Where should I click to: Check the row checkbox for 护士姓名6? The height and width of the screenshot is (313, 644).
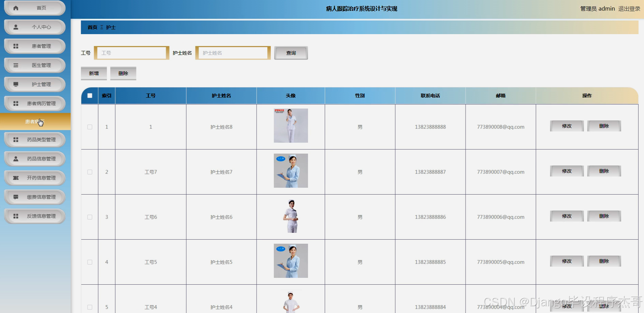(x=90, y=217)
